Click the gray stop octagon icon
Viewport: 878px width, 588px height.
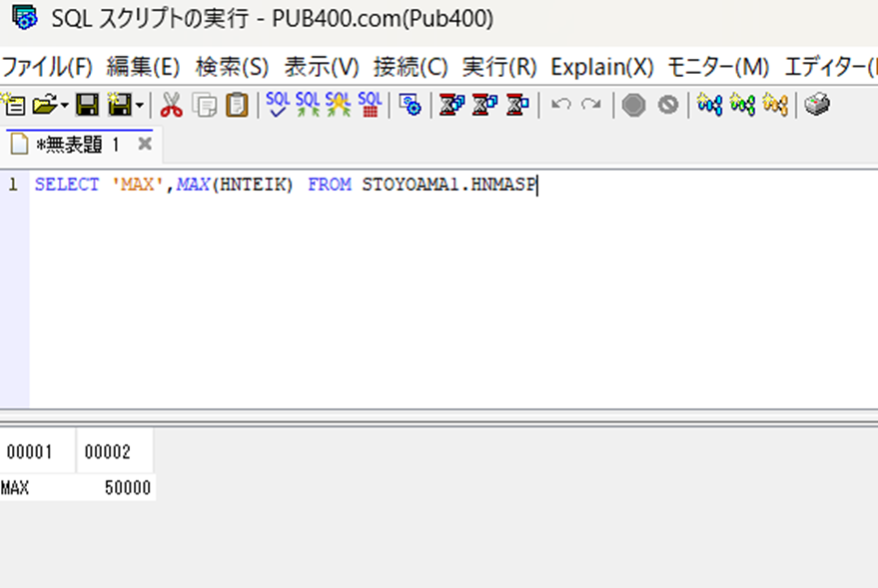pos(634,105)
